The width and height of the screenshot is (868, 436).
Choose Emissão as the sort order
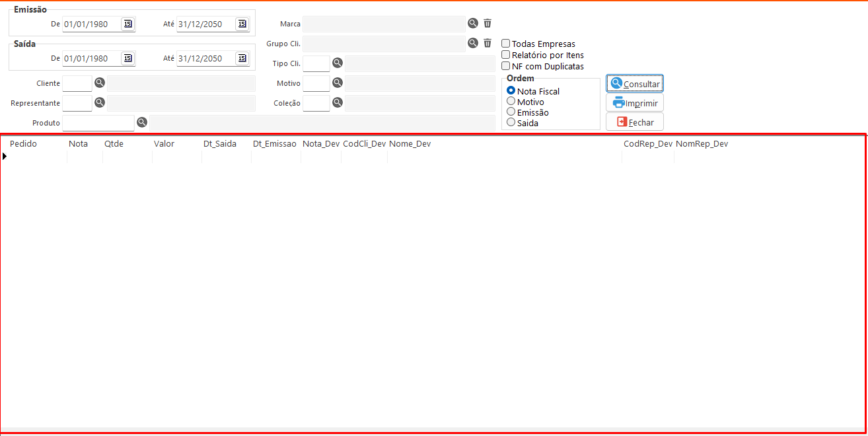point(511,112)
